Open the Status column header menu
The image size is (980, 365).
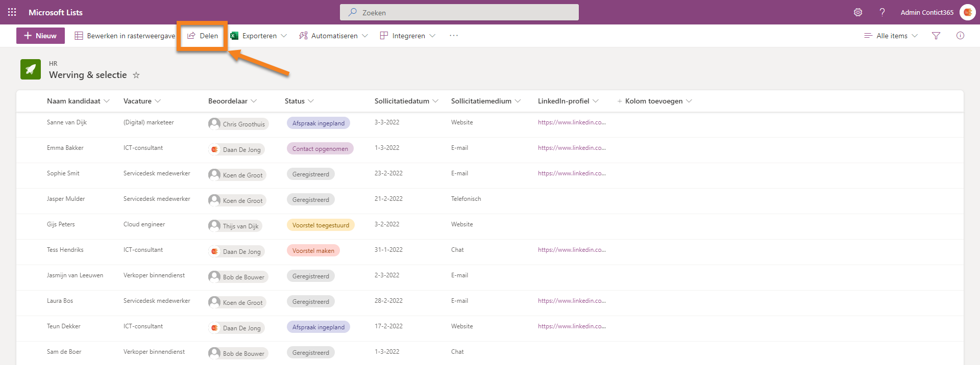[x=299, y=101]
